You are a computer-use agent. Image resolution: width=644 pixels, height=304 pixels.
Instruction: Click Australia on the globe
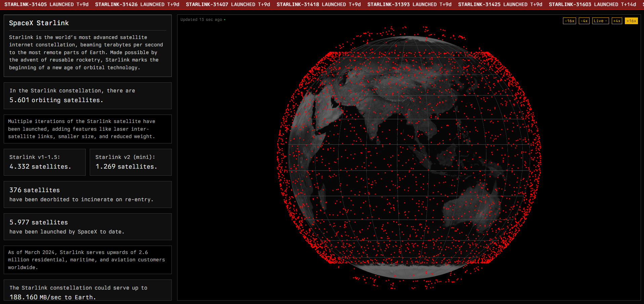tap(472, 205)
